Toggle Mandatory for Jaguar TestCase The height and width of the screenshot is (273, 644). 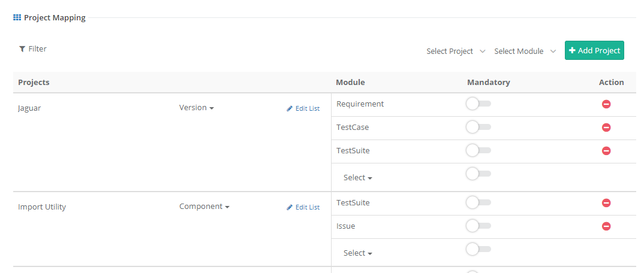point(479,127)
